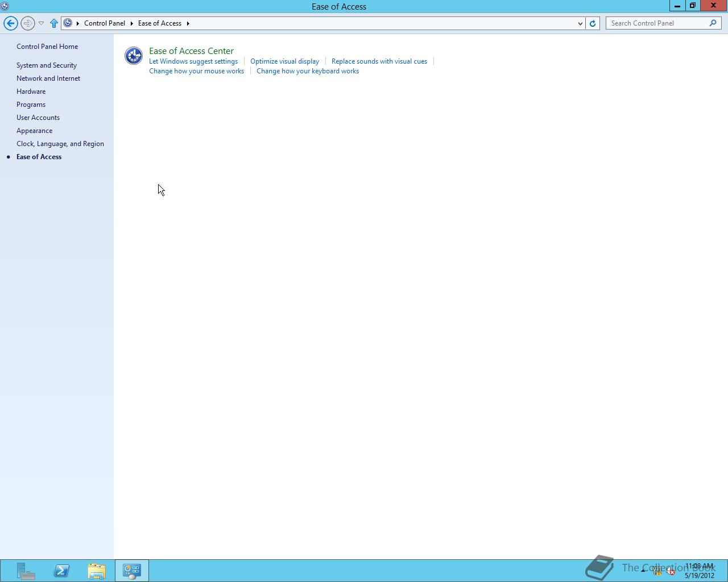Open Change how your mouse works
This screenshot has width=728, height=582.
[x=196, y=71]
